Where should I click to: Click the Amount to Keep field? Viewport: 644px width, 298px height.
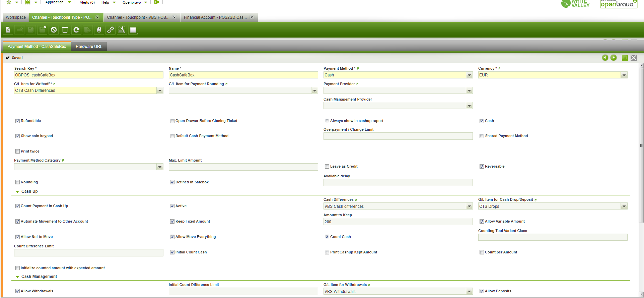[x=398, y=222]
